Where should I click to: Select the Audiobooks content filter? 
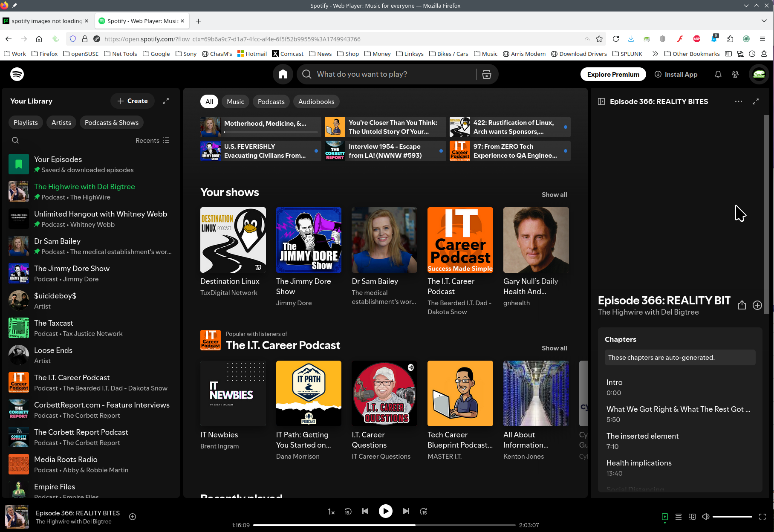click(316, 101)
